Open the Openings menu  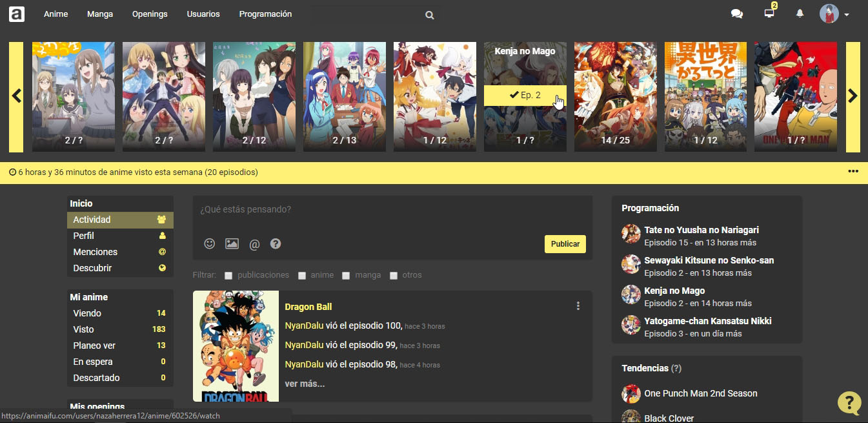[x=150, y=14]
